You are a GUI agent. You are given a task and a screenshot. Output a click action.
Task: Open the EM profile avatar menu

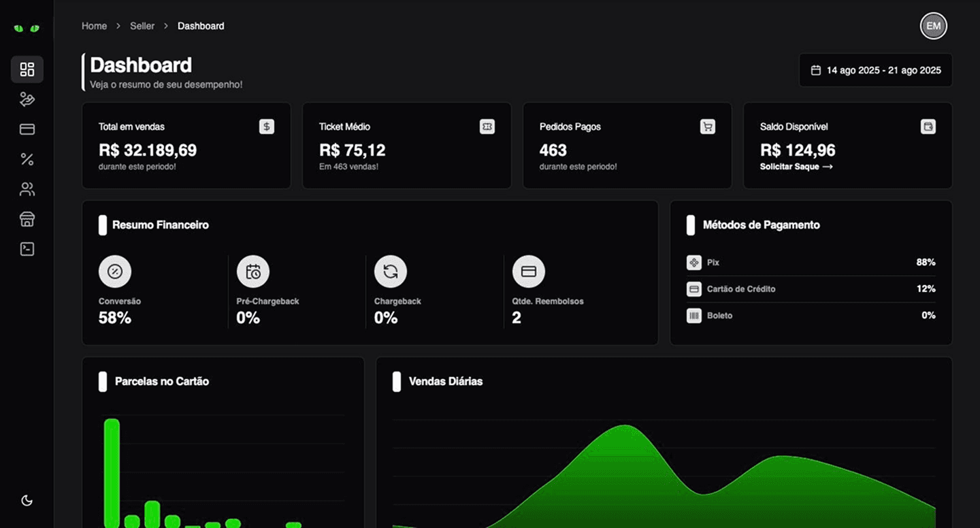pyautogui.click(x=933, y=26)
